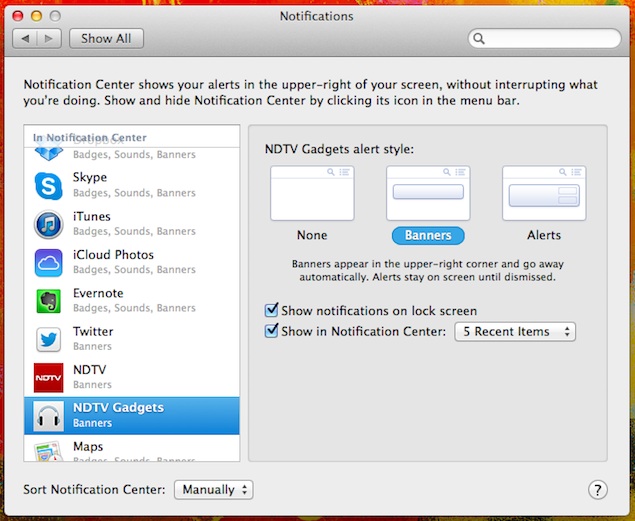The image size is (635, 521).
Task: Toggle Show notifications on lock screen
Action: coord(271,310)
